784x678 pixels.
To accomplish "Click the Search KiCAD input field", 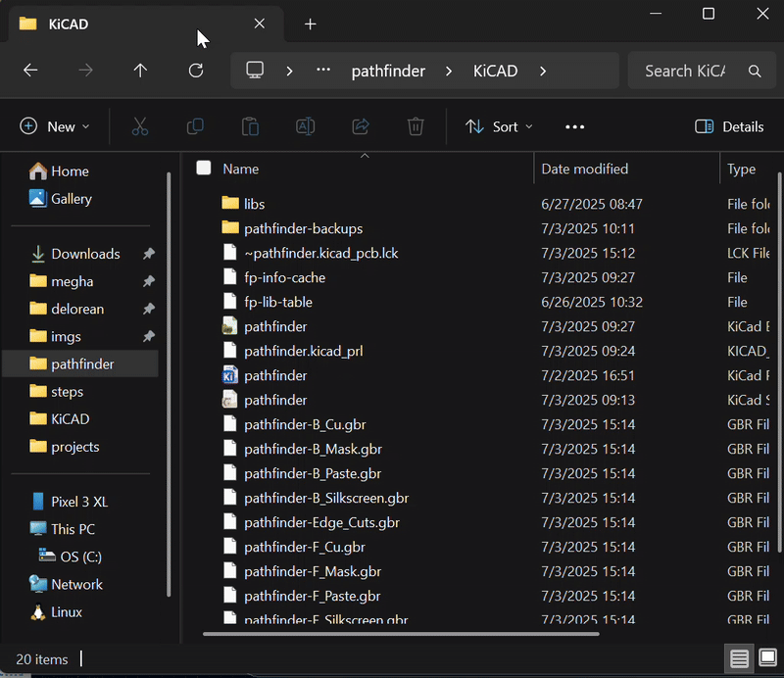I will point(684,71).
